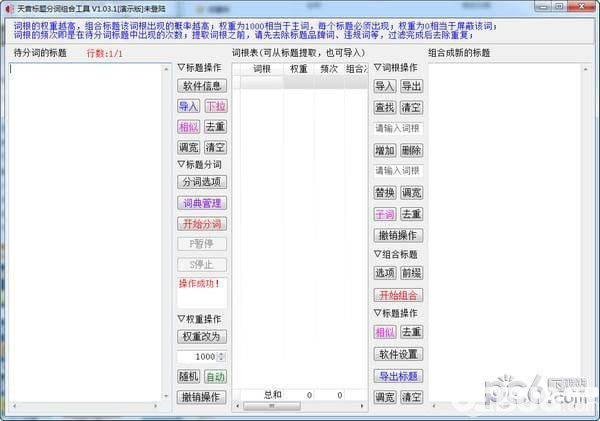Collapse the right ▽标题操作 header below 开始组合
This screenshot has height=421, width=600.
tap(396, 313)
